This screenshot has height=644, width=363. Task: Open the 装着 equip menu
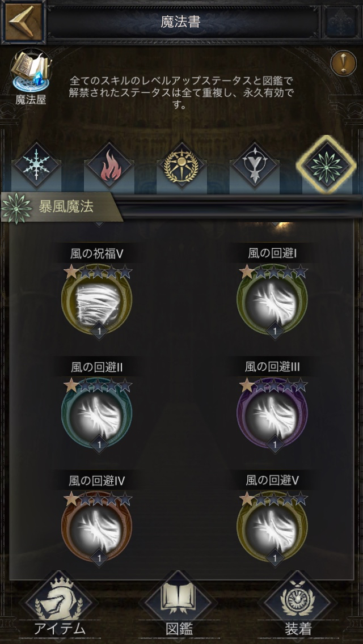298,606
